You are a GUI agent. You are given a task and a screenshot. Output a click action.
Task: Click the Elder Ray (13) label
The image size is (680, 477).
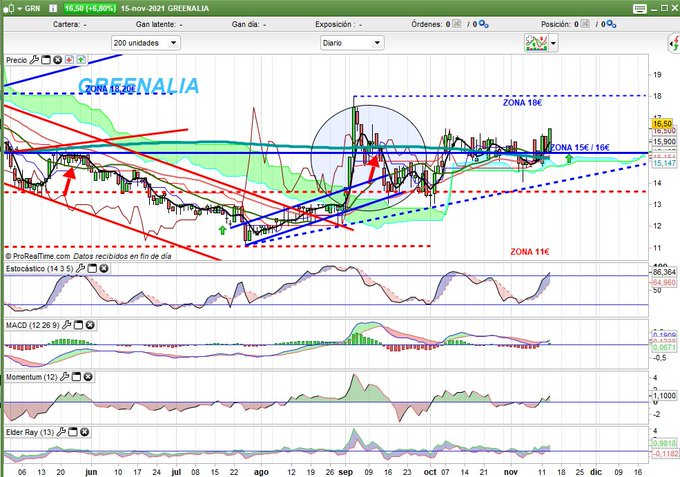pos(30,432)
